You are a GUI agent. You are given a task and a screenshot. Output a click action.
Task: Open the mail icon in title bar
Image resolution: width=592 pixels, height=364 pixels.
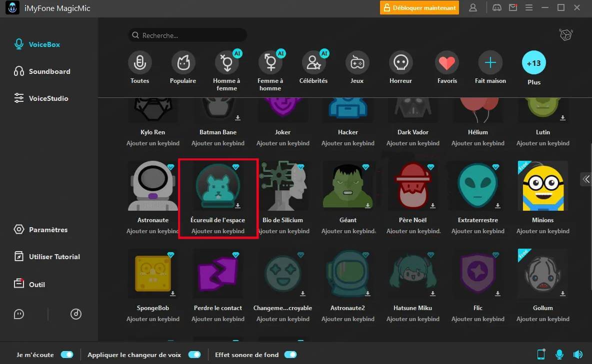(512, 7)
